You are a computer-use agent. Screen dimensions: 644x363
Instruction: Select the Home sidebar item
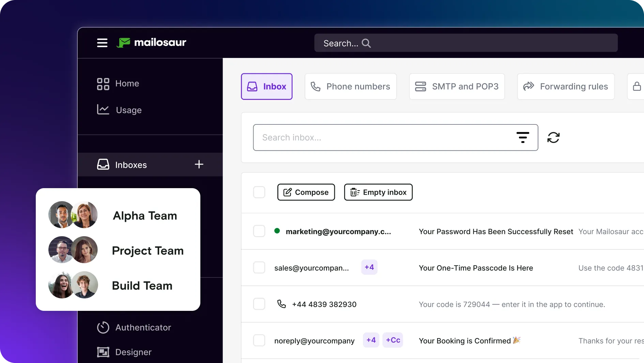pyautogui.click(x=127, y=84)
